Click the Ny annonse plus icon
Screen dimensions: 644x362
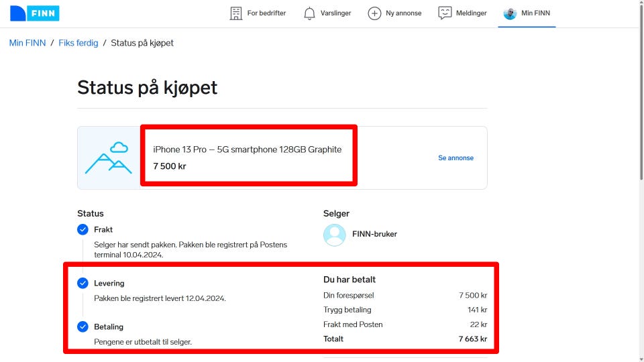374,13
